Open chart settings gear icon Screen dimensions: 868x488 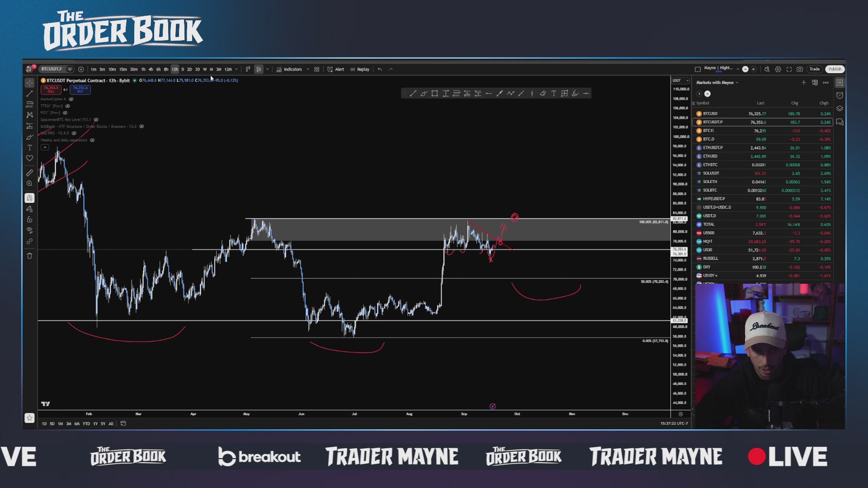point(778,69)
